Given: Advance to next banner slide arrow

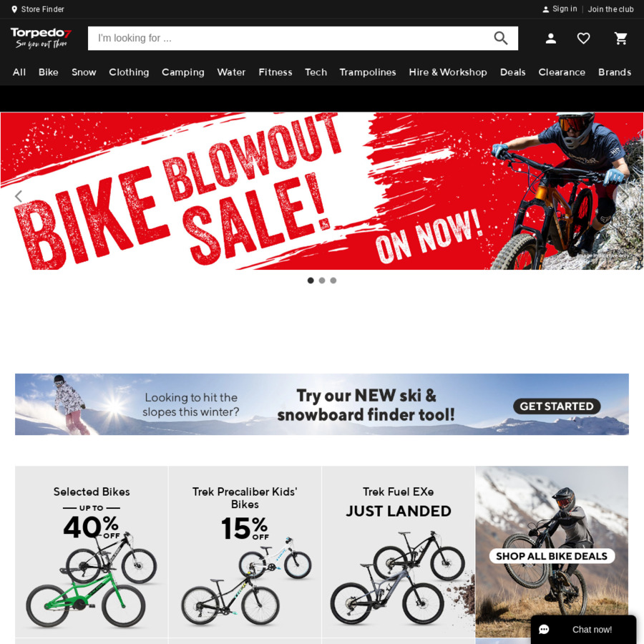Looking at the screenshot, I should (x=625, y=196).
